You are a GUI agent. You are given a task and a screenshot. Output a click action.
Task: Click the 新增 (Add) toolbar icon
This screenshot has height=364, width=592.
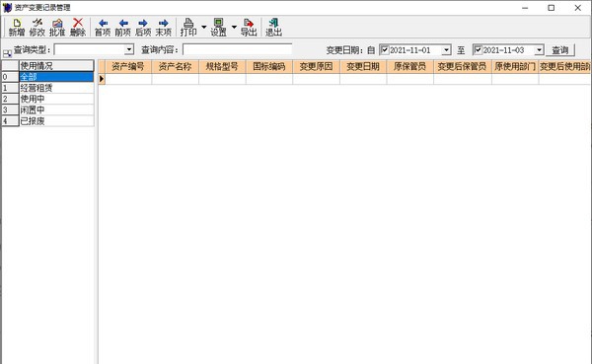pyautogui.click(x=17, y=28)
